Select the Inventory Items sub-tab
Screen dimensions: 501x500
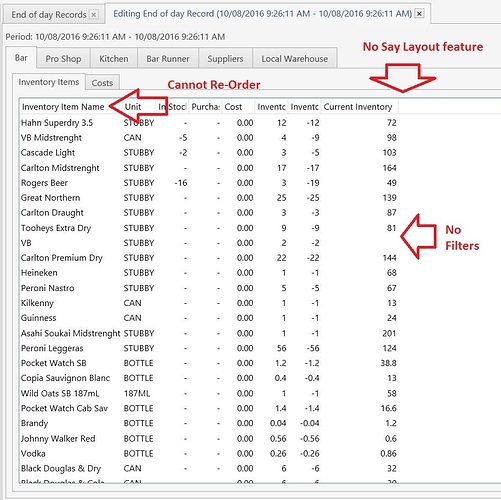pos(49,82)
